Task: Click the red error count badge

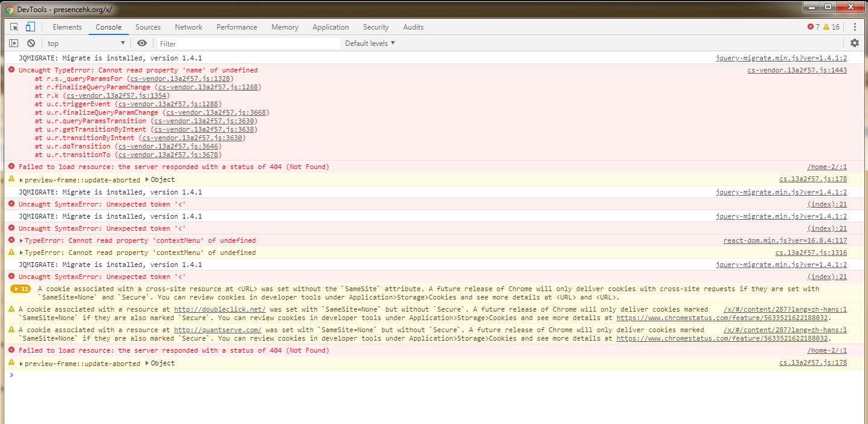Action: click(814, 27)
